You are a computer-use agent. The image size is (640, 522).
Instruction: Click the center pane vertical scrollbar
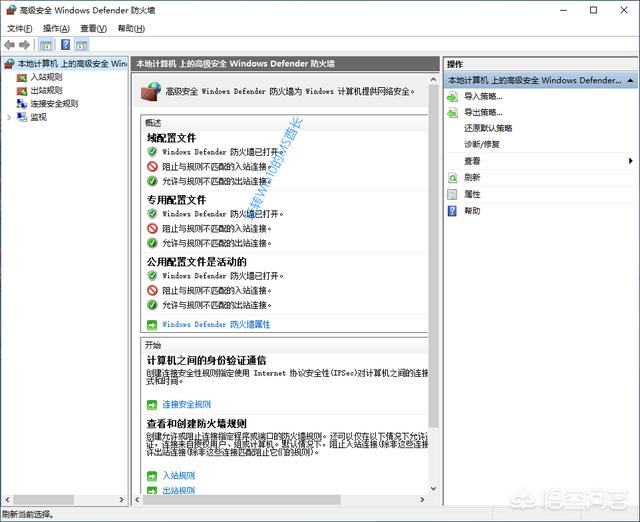tap(433, 300)
